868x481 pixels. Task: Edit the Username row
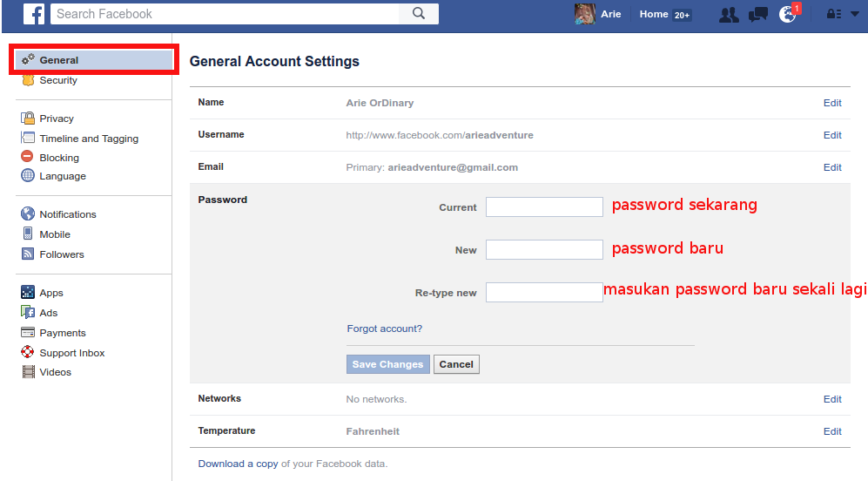tap(832, 135)
